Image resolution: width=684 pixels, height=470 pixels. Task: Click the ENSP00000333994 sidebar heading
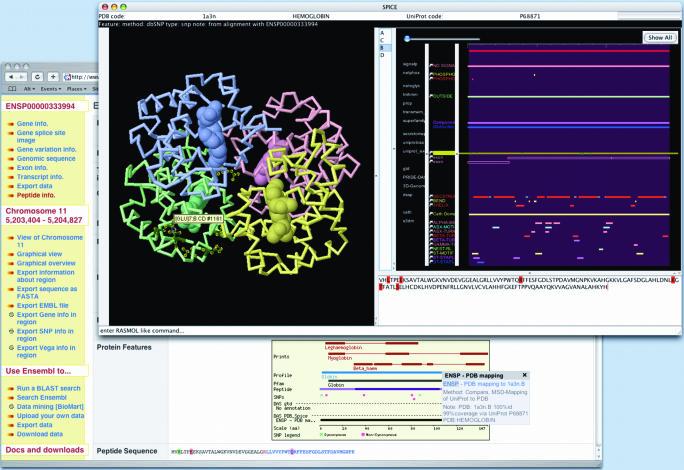tap(40, 106)
